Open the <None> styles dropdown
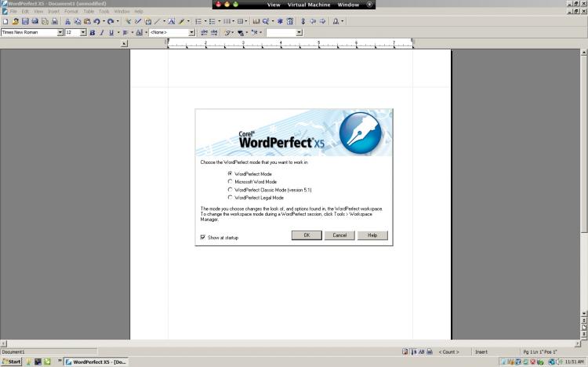Image resolution: width=588 pixels, height=367 pixels. click(191, 33)
